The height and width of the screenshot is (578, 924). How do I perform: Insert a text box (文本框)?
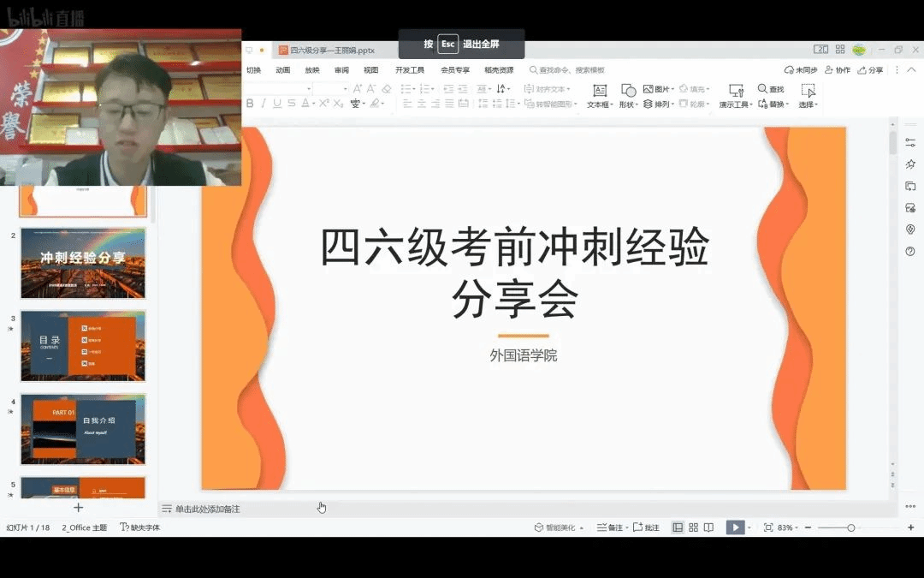click(600, 94)
